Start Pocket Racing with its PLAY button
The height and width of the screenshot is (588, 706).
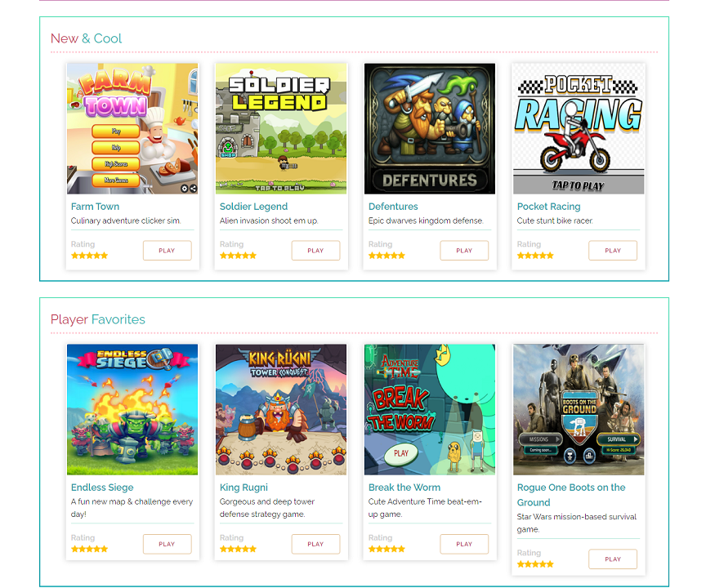(x=613, y=251)
